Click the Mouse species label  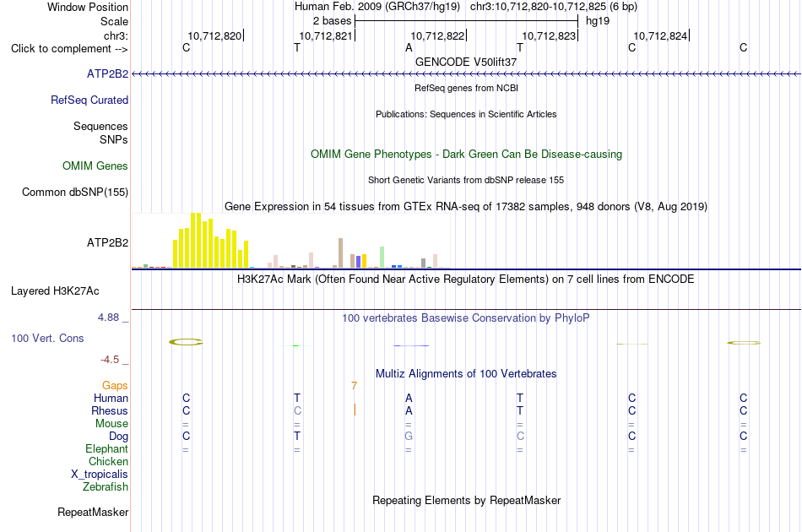coord(111,424)
